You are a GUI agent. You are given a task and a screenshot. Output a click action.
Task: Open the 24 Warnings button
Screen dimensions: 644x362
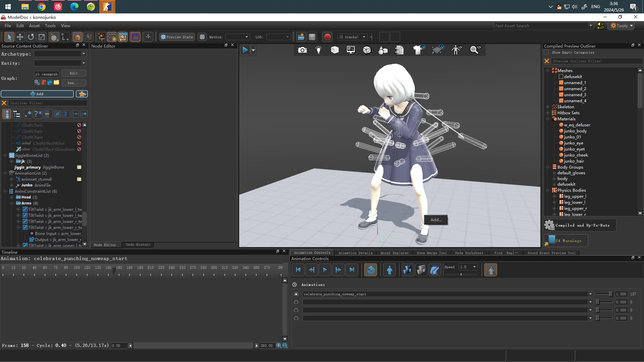pos(566,241)
